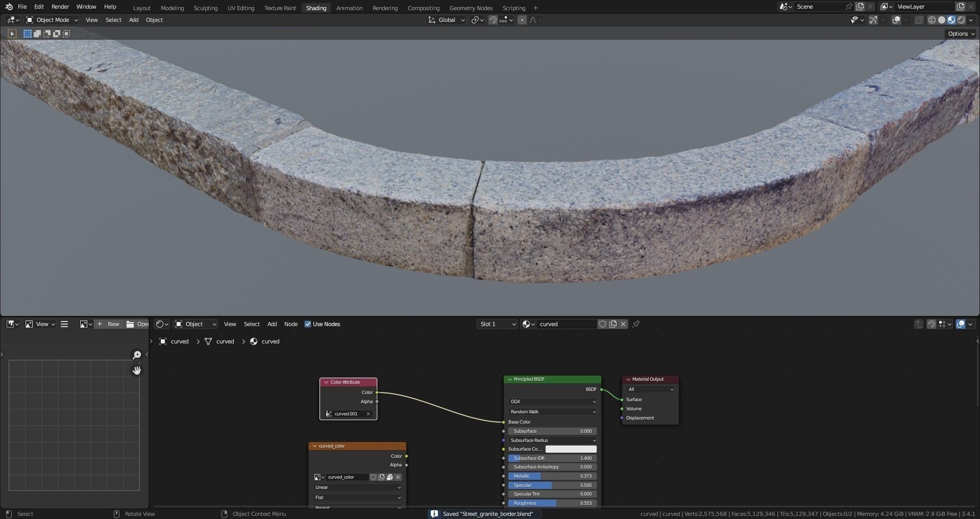Open image editor hamburger menu
Screen dimensions: 980x519
(64, 324)
